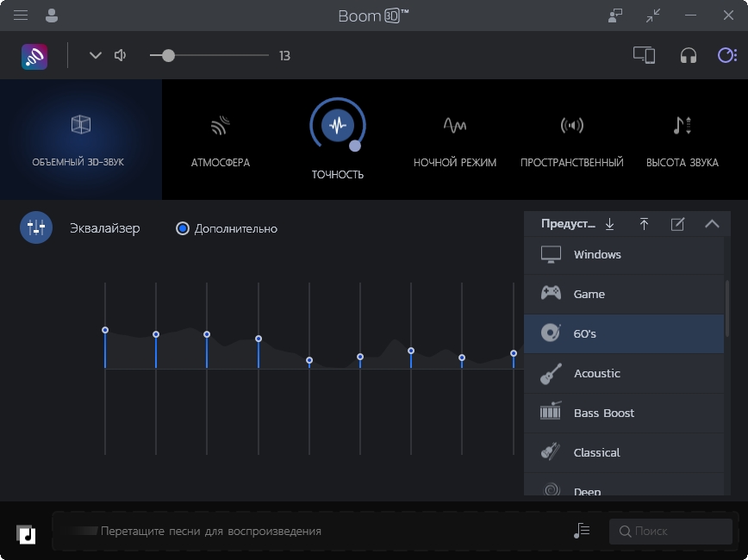
Task: Upload preset with up arrow icon
Action: point(644,224)
